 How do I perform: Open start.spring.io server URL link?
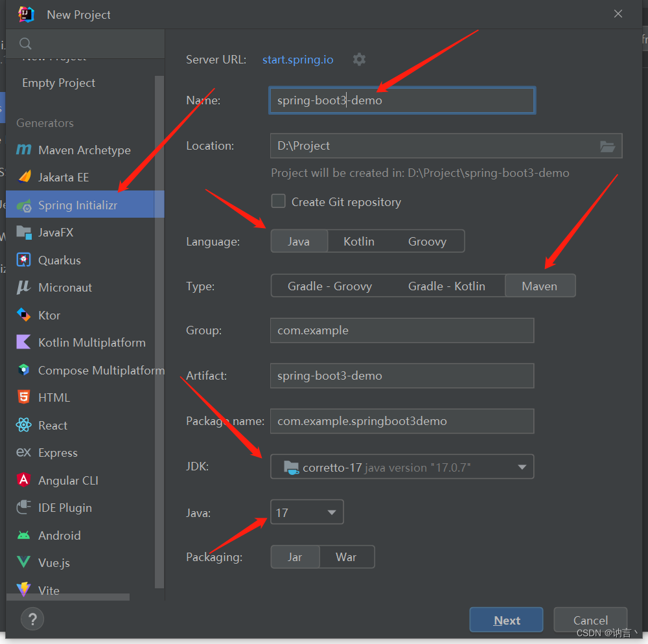click(x=297, y=60)
